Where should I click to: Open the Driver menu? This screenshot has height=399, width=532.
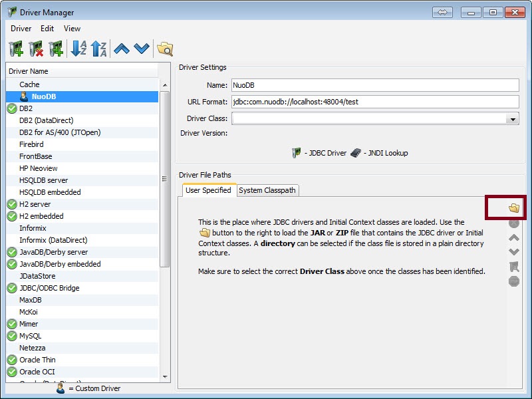(21, 29)
